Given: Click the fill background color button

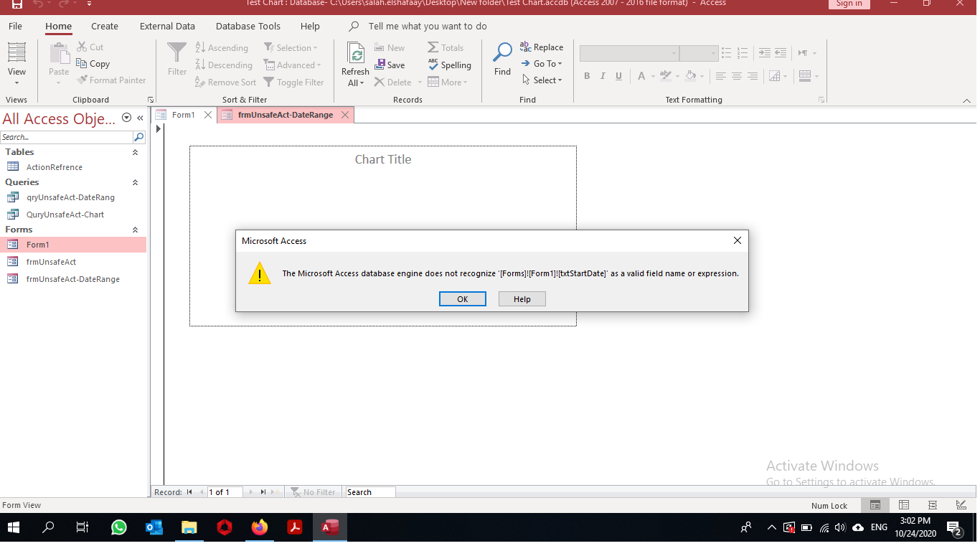Looking at the screenshot, I should pyautogui.click(x=690, y=76).
